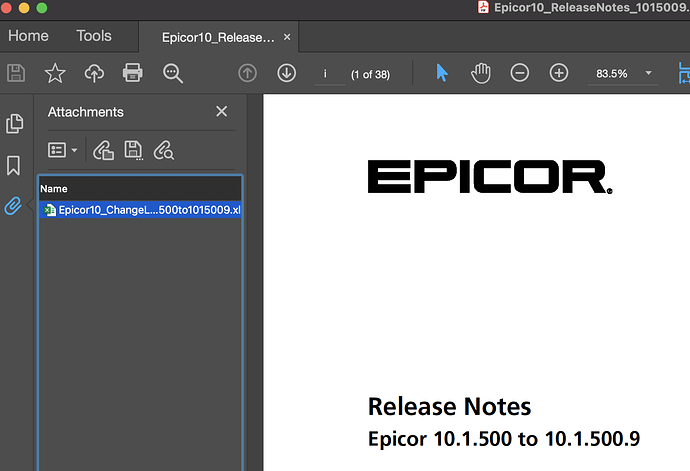Open Attachments options menu
Viewport: 690px width, 471px height.
point(62,150)
